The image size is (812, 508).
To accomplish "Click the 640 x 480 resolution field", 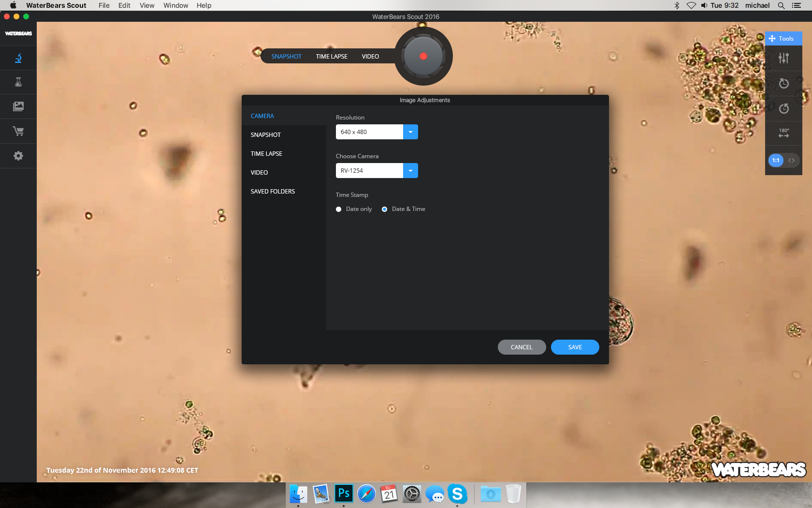I will 369,132.
